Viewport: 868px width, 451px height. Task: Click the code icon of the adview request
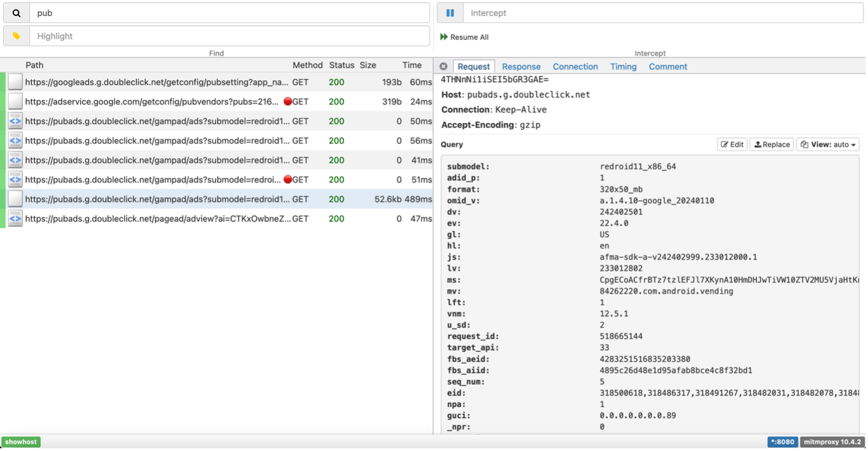[15, 219]
